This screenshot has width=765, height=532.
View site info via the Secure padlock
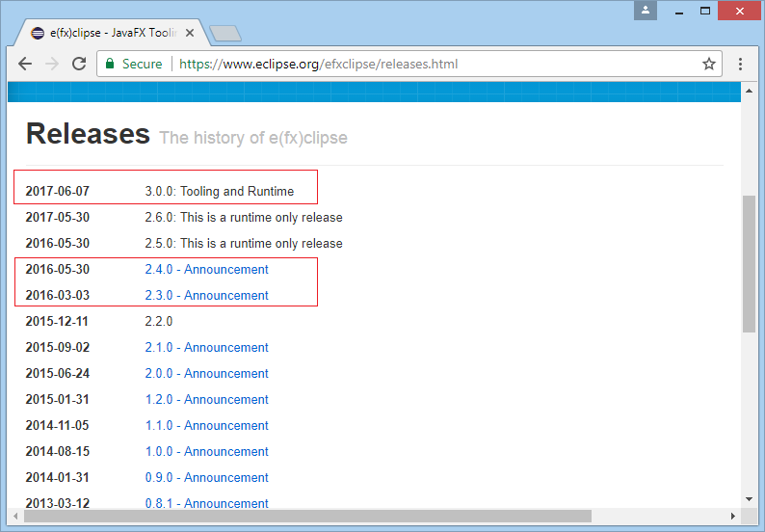tap(134, 64)
